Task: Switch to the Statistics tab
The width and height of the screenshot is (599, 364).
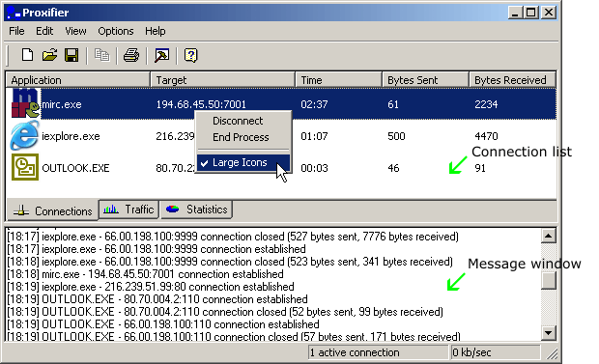Action: [x=196, y=210]
